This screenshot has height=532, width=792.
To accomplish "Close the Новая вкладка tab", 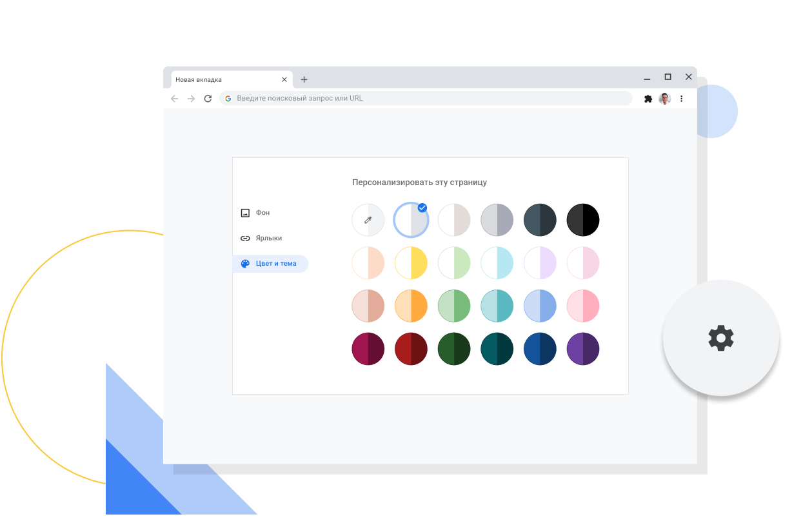I will click(x=284, y=79).
